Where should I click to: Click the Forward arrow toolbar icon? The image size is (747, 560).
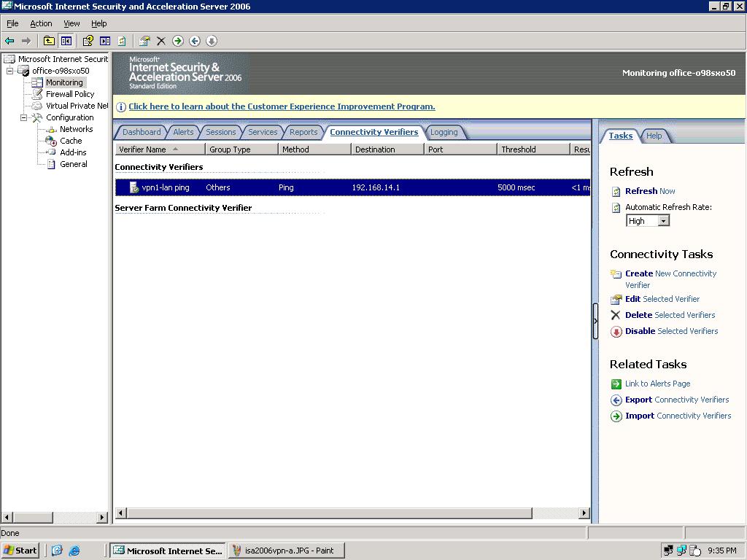[26, 41]
